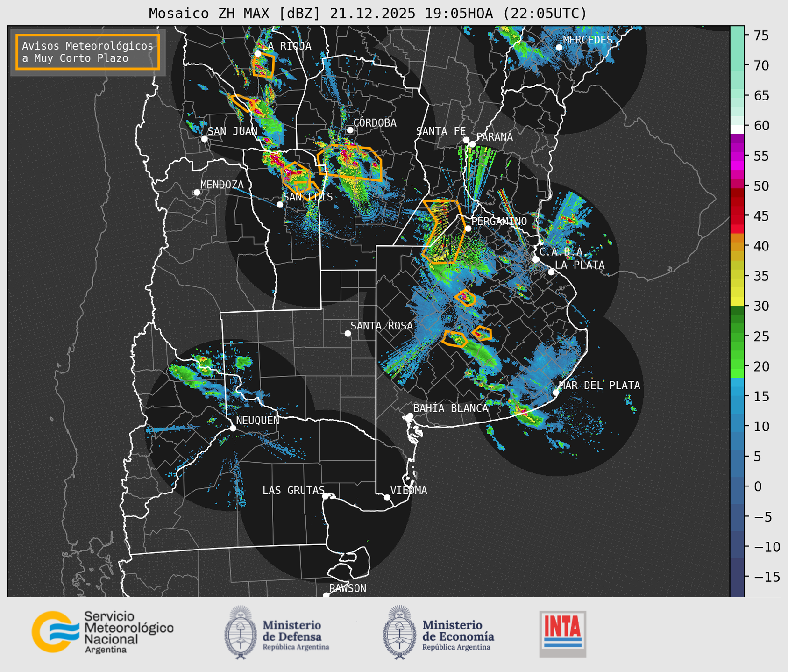Image resolution: width=788 pixels, height=672 pixels.
Task: Click the 25 dBZ green band on the color scale
Action: click(x=737, y=336)
